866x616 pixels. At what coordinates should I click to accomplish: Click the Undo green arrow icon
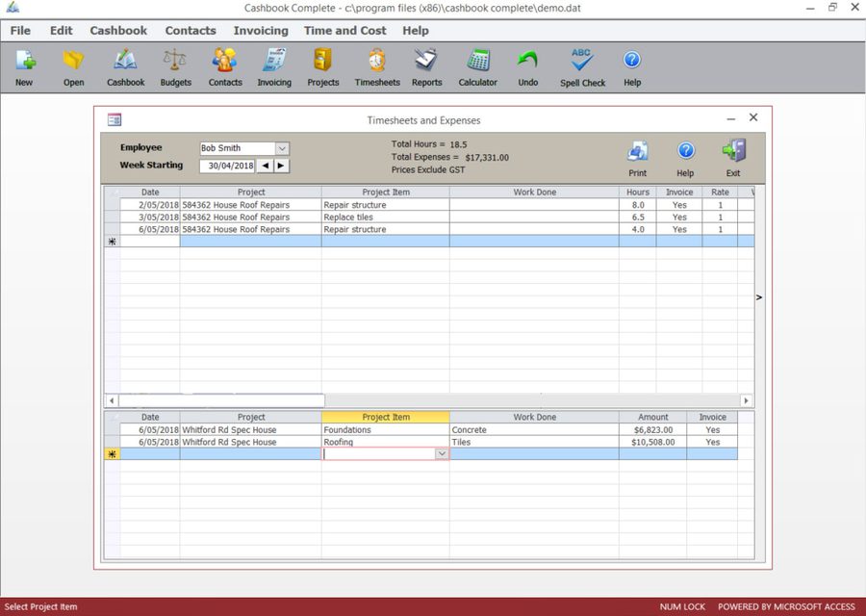tap(527, 61)
